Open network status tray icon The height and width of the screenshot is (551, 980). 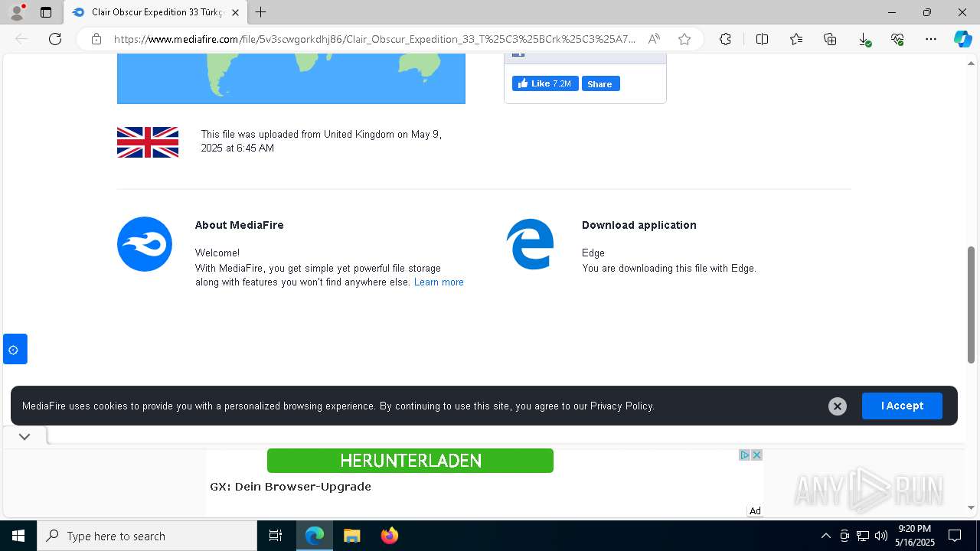pyautogui.click(x=863, y=536)
